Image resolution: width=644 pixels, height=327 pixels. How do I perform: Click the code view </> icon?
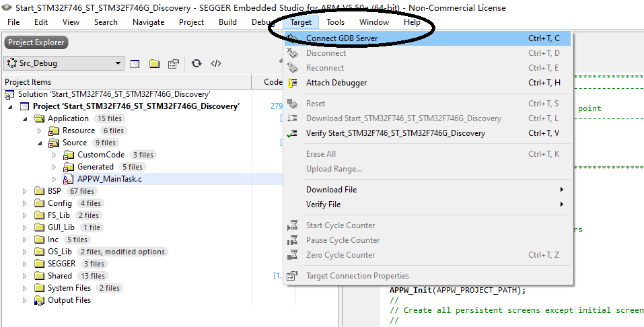pyautogui.click(x=216, y=63)
